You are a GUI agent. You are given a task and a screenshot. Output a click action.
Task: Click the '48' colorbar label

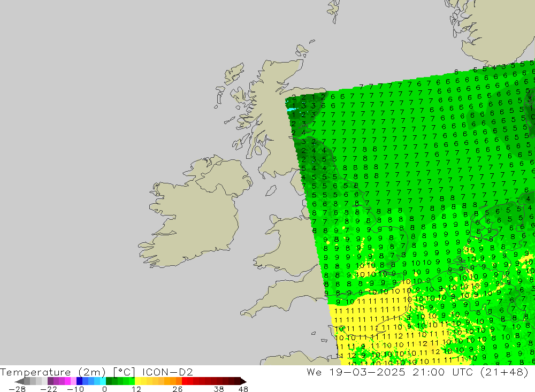tap(243, 389)
